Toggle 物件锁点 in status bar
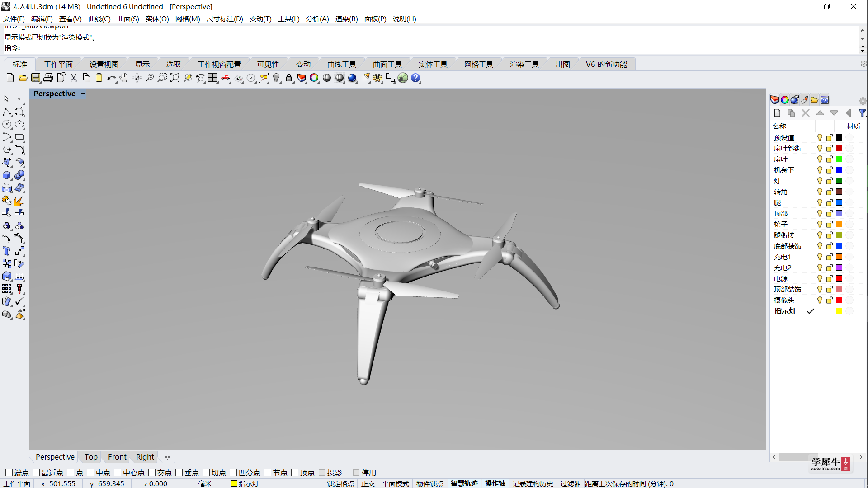 430,483
